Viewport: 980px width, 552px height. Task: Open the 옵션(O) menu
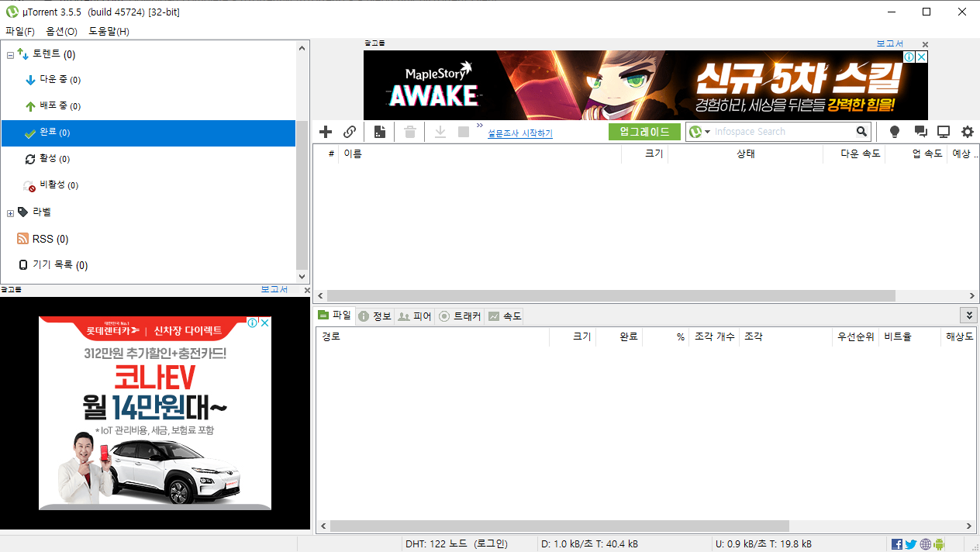[61, 31]
